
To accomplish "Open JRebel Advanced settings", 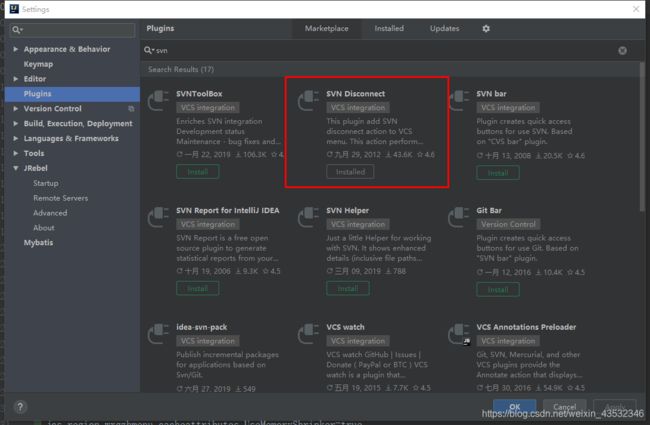I will pyautogui.click(x=50, y=213).
